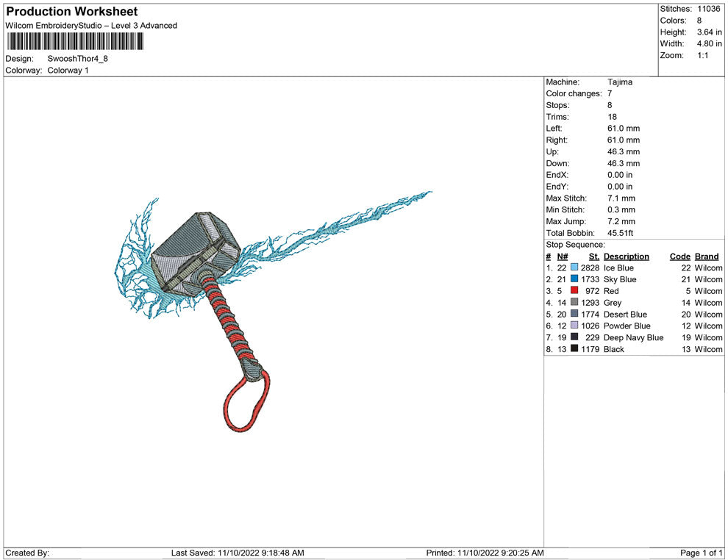Click the EndX value '0.00 in'

(x=620, y=175)
